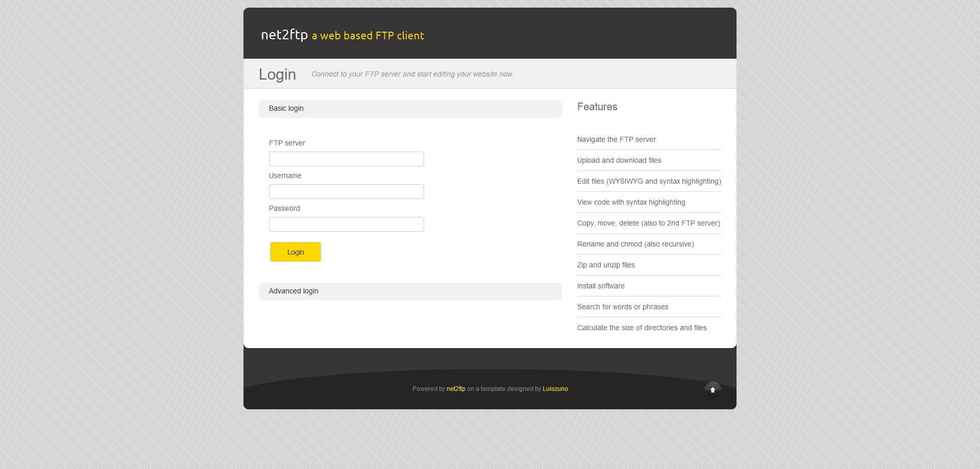Select 'Search for words or phrases' item

pyautogui.click(x=623, y=307)
